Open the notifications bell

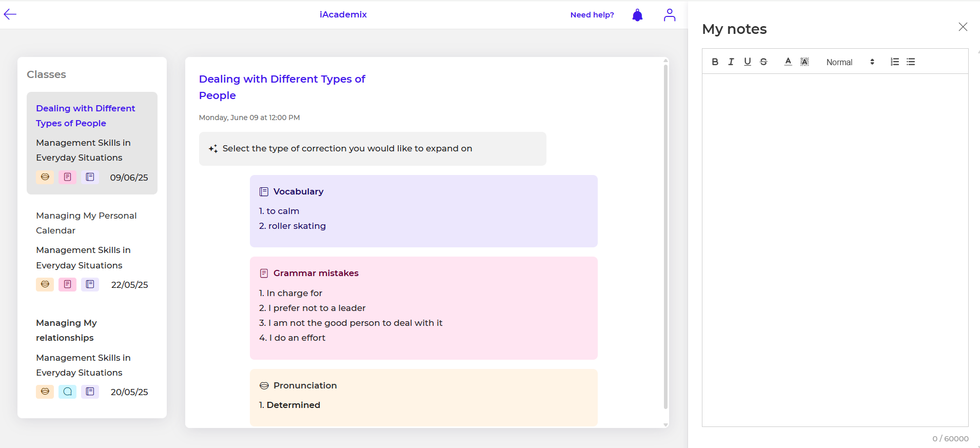pyautogui.click(x=637, y=15)
